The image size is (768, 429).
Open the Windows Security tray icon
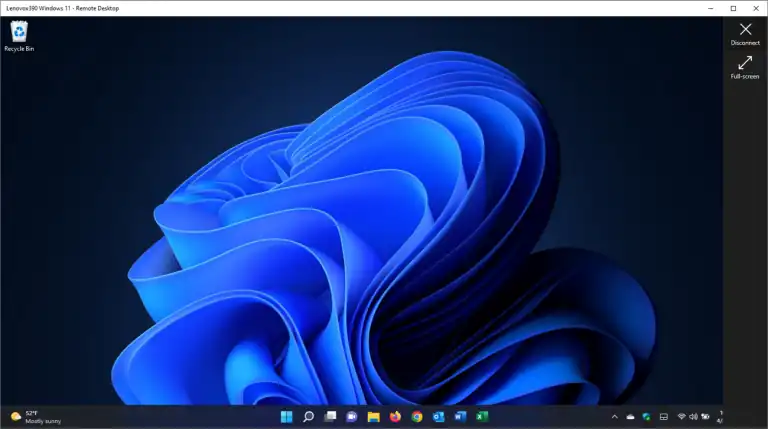[x=647, y=417]
